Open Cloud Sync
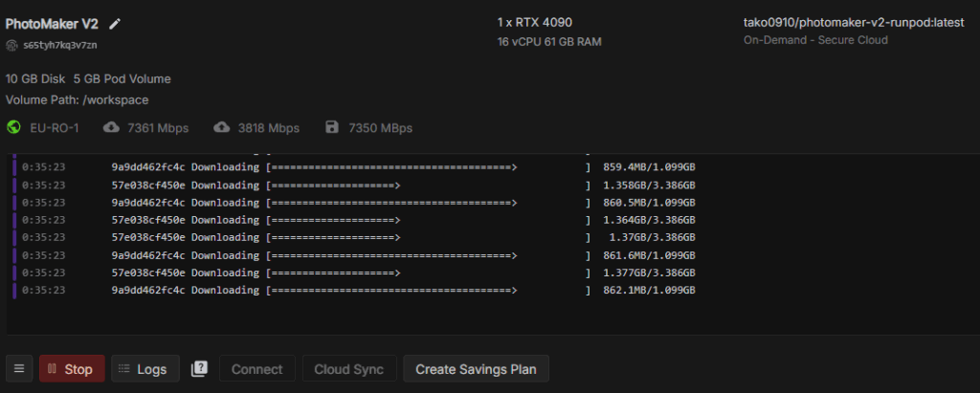 click(349, 369)
